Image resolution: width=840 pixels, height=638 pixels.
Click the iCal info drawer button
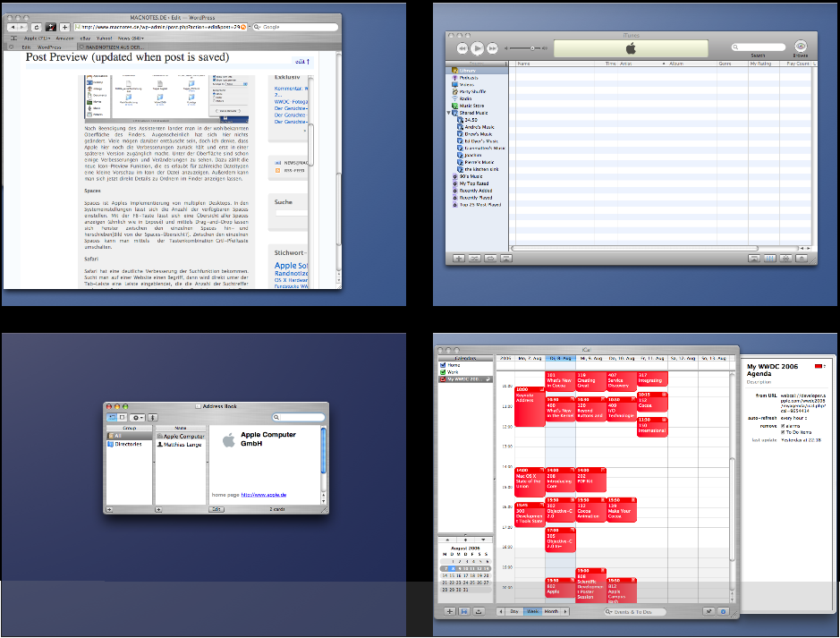(723, 611)
